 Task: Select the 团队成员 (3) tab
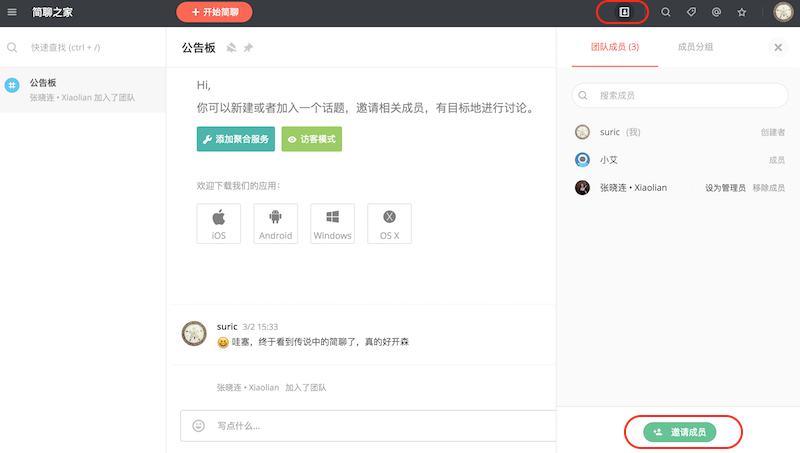[x=618, y=46]
